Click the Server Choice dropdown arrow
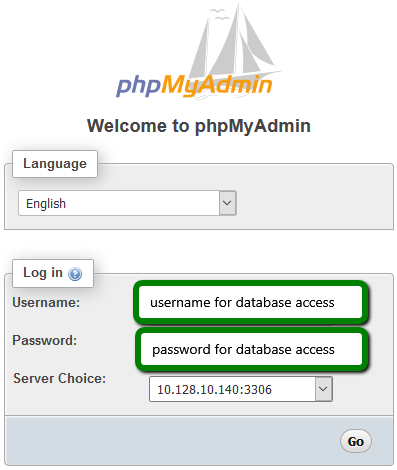397x470 pixels. [x=323, y=389]
